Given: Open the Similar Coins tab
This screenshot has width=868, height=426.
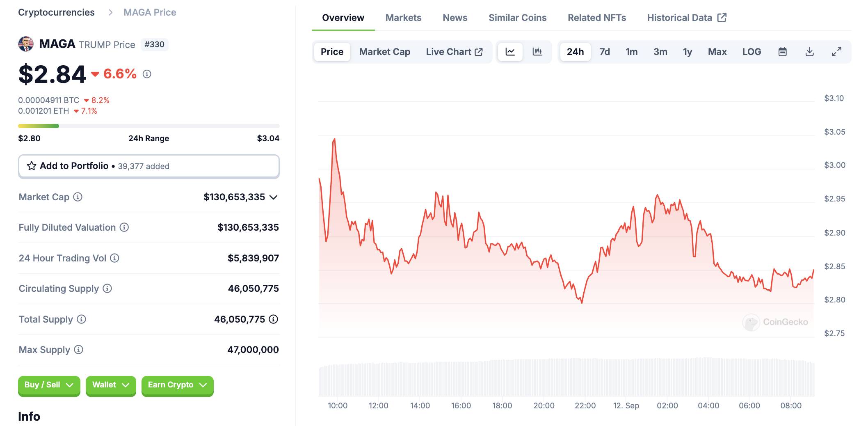Looking at the screenshot, I should coord(518,18).
